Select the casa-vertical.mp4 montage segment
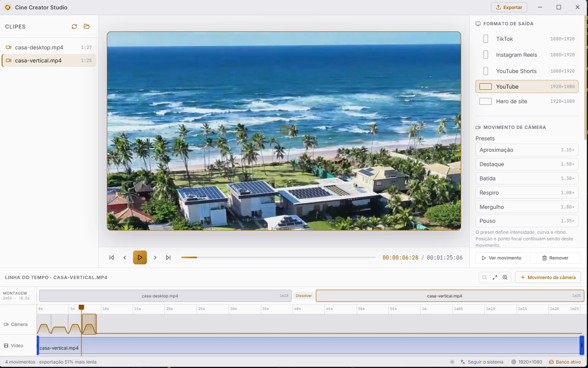The image size is (588, 368). [x=450, y=296]
